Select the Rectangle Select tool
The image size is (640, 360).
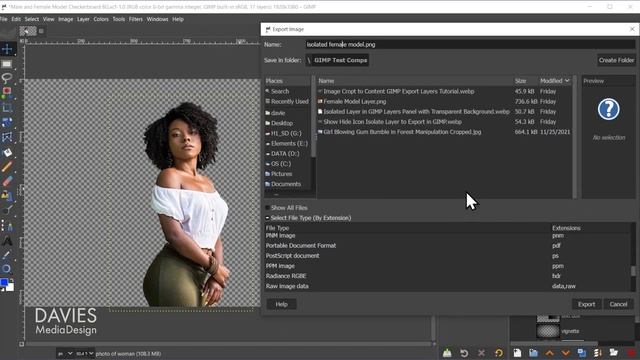tap(7, 64)
